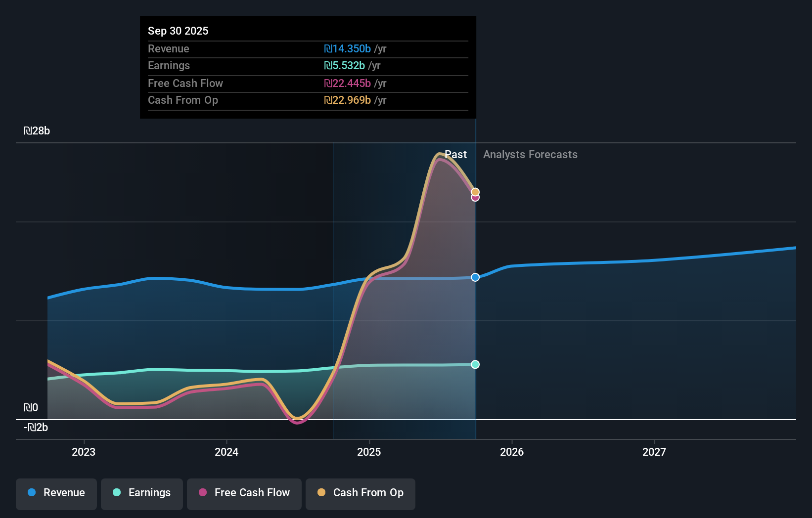Toggle the Cash From Op legend button
The height and width of the screenshot is (518, 812).
[361, 494]
